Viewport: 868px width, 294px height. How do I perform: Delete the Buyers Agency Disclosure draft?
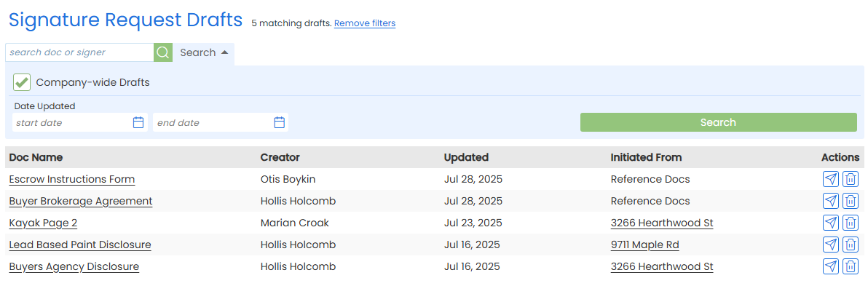[851, 266]
